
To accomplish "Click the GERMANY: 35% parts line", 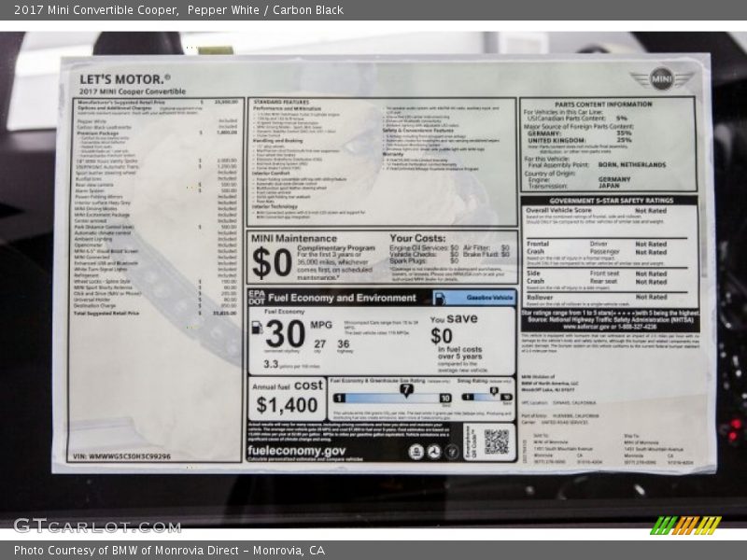I will 580,133.
